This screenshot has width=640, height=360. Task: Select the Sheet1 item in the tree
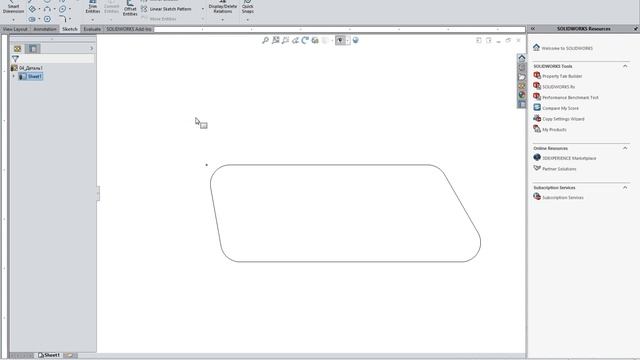tap(31, 76)
